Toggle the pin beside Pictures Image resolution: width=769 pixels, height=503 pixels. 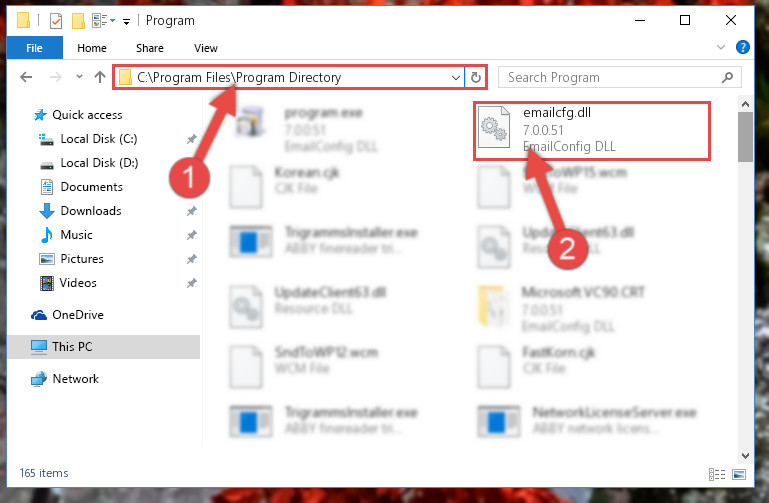click(191, 259)
